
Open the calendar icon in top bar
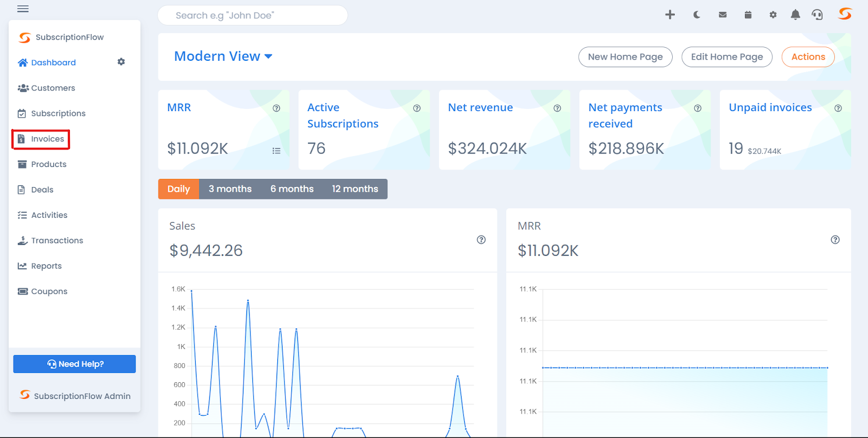748,15
